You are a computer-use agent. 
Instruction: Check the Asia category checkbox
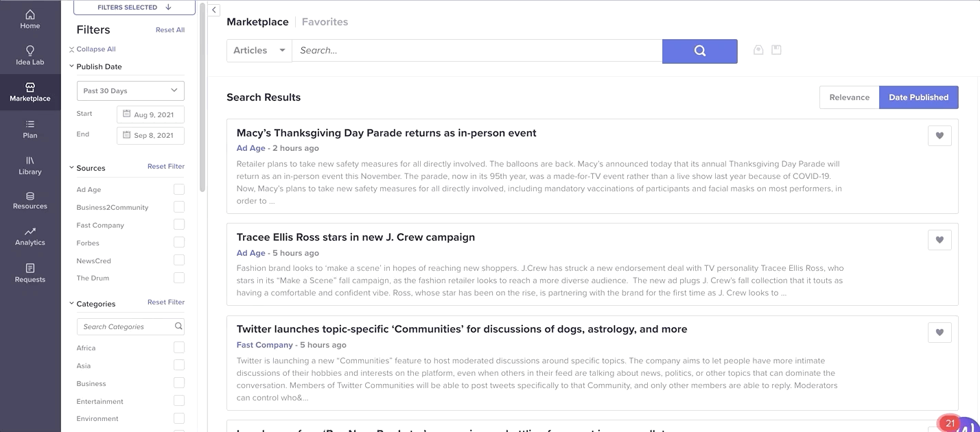(179, 365)
